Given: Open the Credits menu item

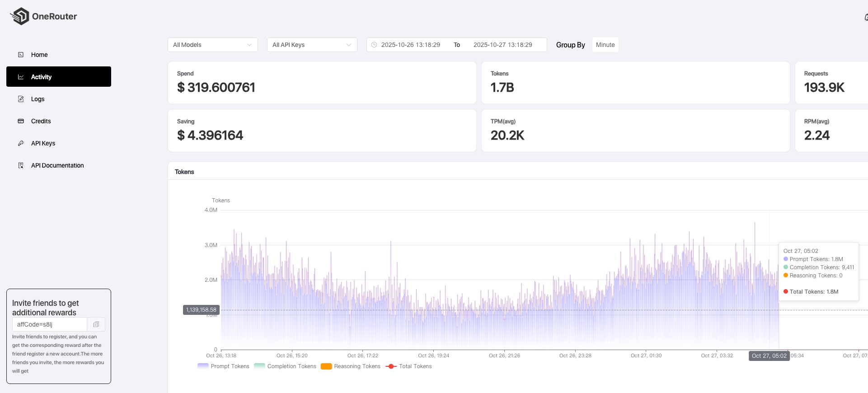Looking at the screenshot, I should point(41,121).
